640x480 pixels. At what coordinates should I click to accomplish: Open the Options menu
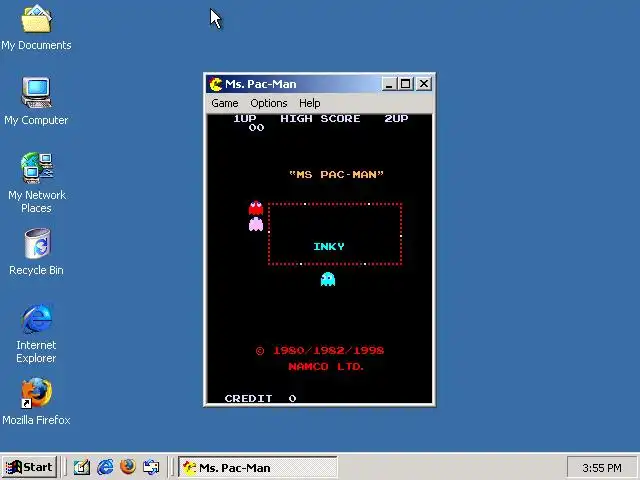click(x=269, y=103)
